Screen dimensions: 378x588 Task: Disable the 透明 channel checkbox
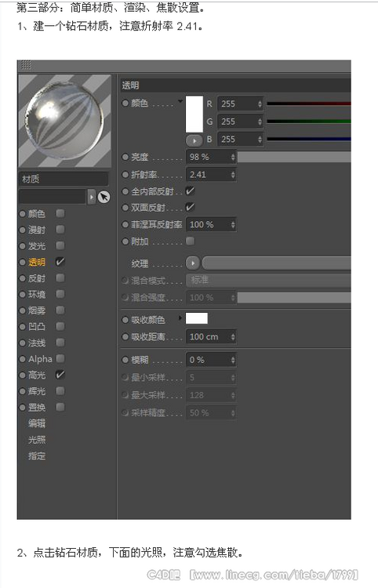pyautogui.click(x=60, y=262)
